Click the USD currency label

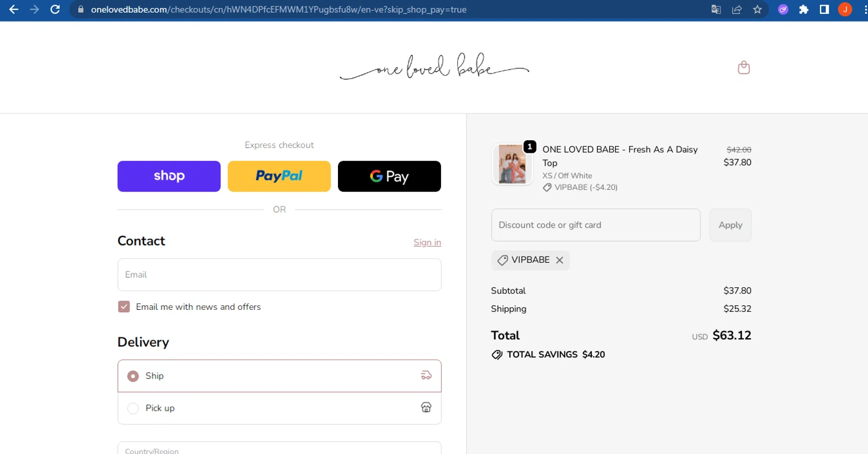[700, 336]
